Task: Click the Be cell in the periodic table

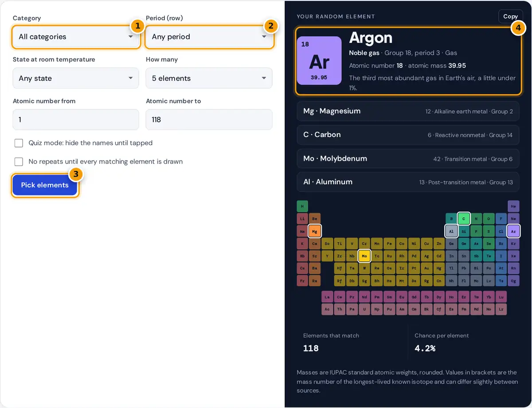Action: coord(315,219)
